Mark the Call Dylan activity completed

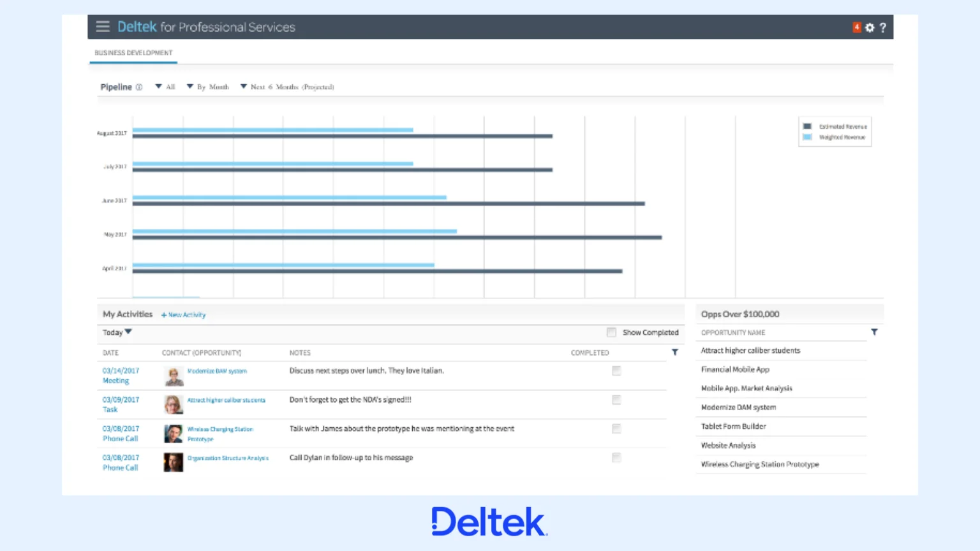pyautogui.click(x=616, y=457)
